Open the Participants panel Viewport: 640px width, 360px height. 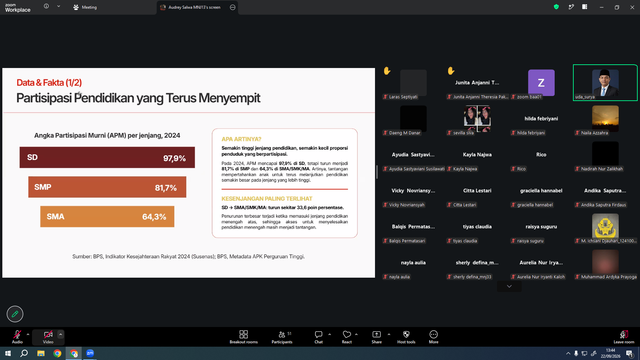click(x=282, y=337)
